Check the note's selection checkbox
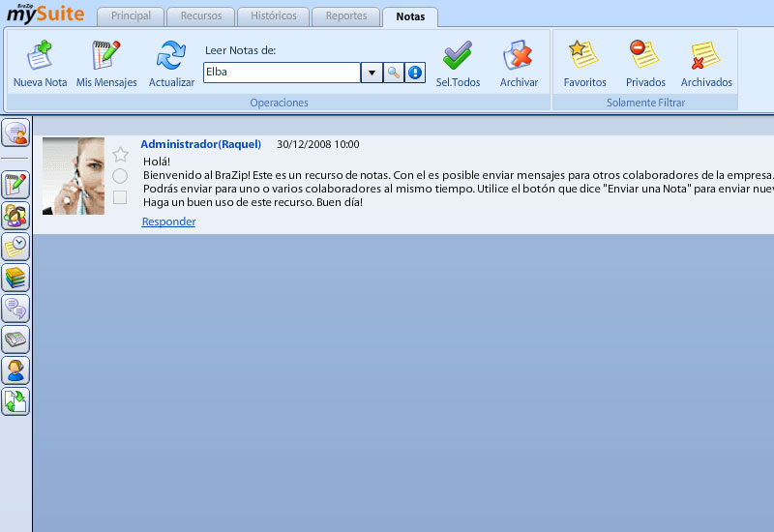This screenshot has width=774, height=532. click(120, 197)
